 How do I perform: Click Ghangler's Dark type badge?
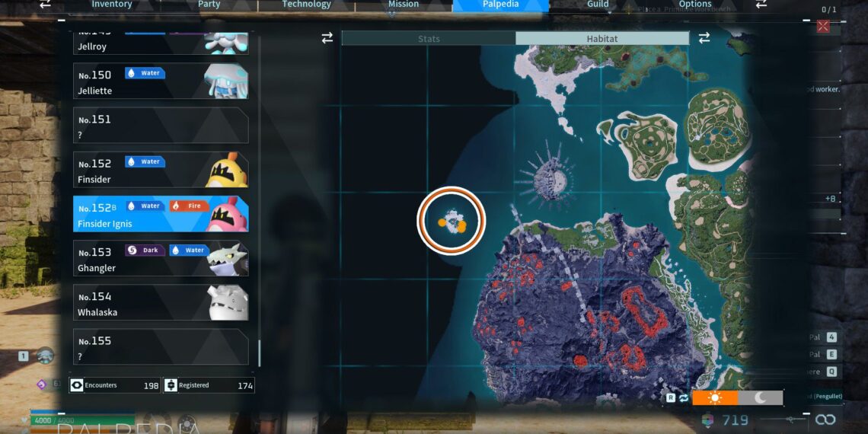pyautogui.click(x=145, y=251)
